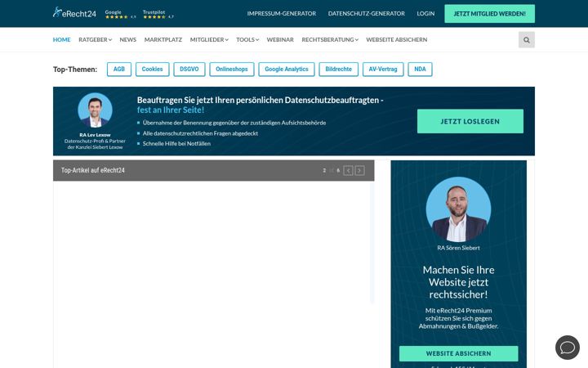
Task: Click the Jetzt loslegen button
Action: (x=470, y=121)
